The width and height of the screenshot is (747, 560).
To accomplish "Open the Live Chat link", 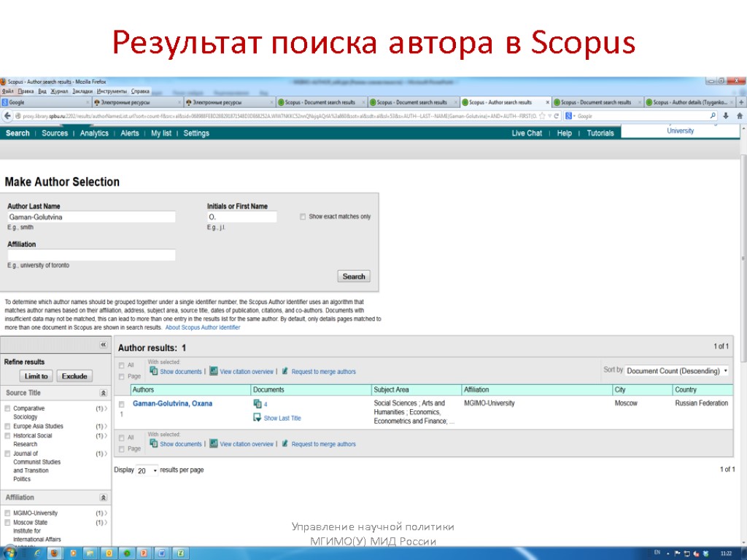I will (527, 133).
